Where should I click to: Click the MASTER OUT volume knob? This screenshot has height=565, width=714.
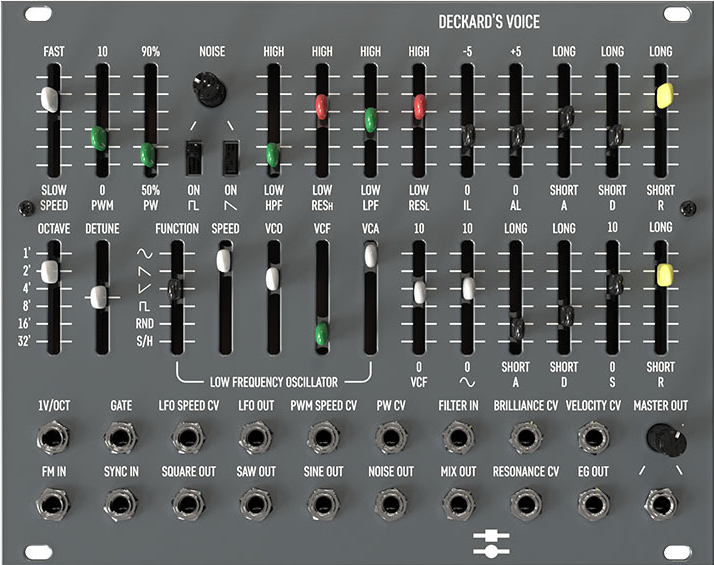coord(666,440)
